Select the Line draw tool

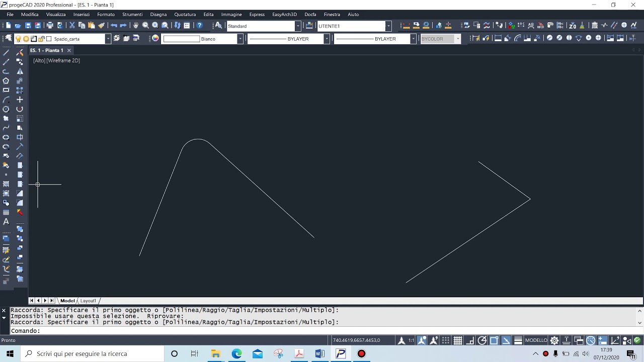click(x=6, y=52)
